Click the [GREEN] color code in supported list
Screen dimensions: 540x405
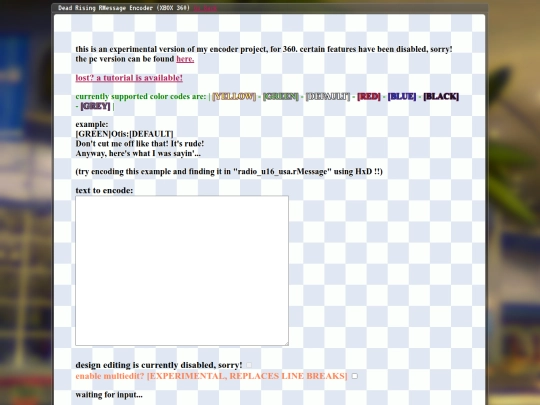281,96
